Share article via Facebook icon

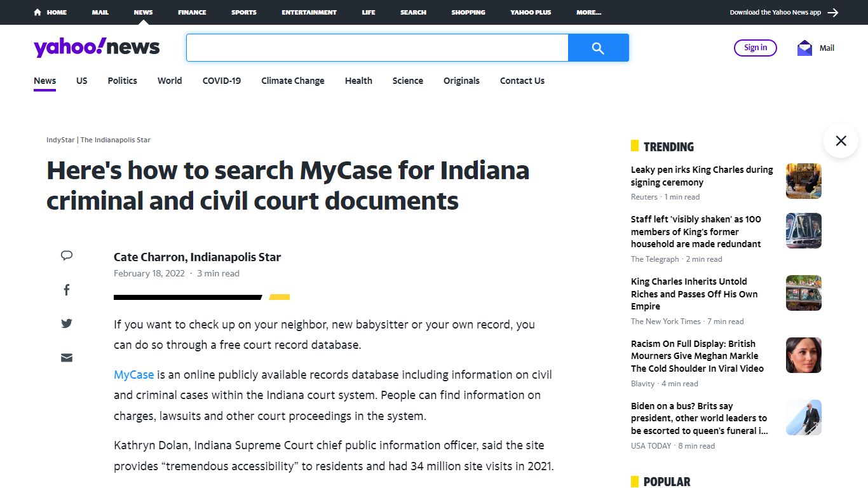tap(67, 290)
